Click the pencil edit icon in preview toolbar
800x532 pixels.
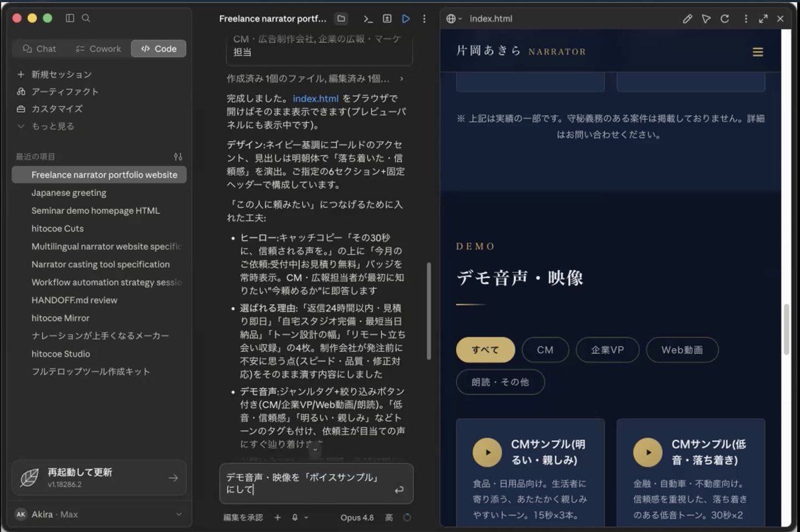click(x=687, y=19)
